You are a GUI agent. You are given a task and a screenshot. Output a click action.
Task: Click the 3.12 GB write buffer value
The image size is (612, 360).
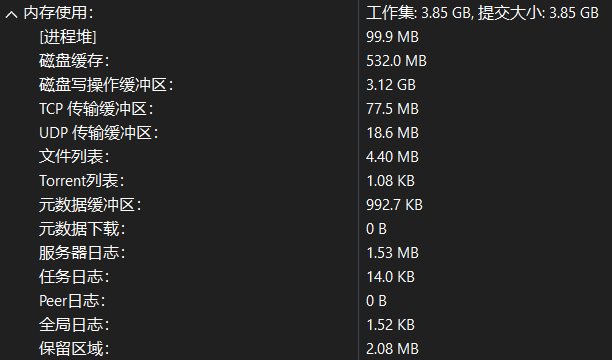tap(391, 85)
